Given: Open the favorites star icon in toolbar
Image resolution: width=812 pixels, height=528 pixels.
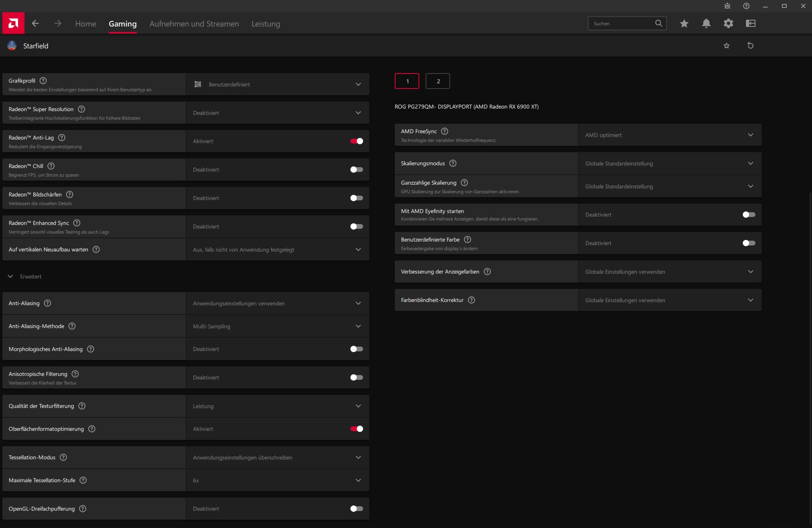Looking at the screenshot, I should (x=684, y=24).
